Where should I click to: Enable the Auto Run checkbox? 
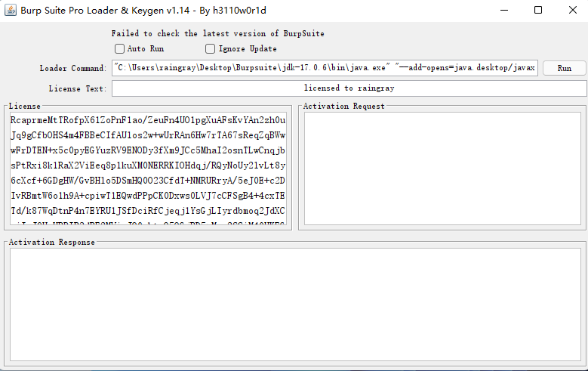click(x=119, y=49)
